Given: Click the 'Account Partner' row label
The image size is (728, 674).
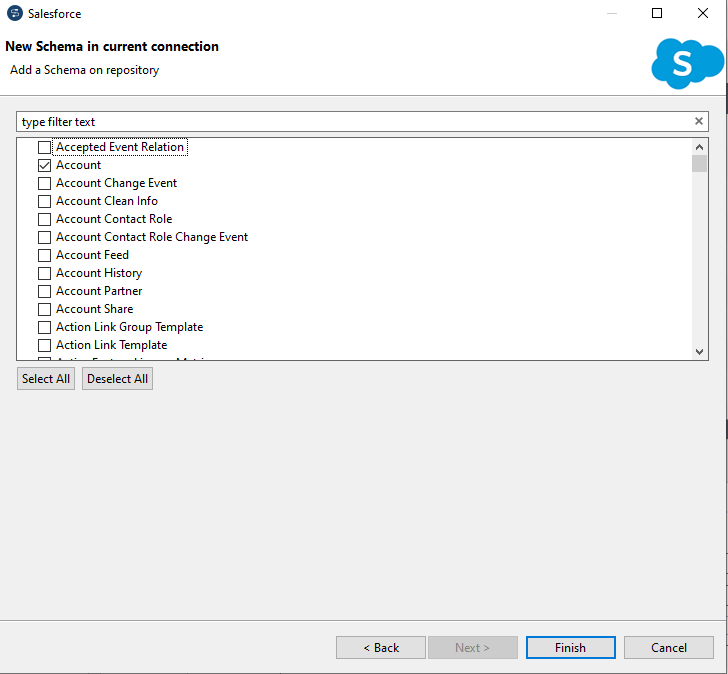Looking at the screenshot, I should pyautogui.click(x=99, y=291).
